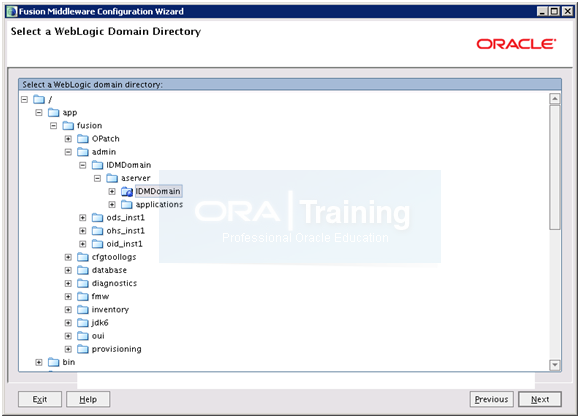Screen dimensions: 580x418
Task: Select the "cfgtoollogs" tree label
Action: [114, 257]
